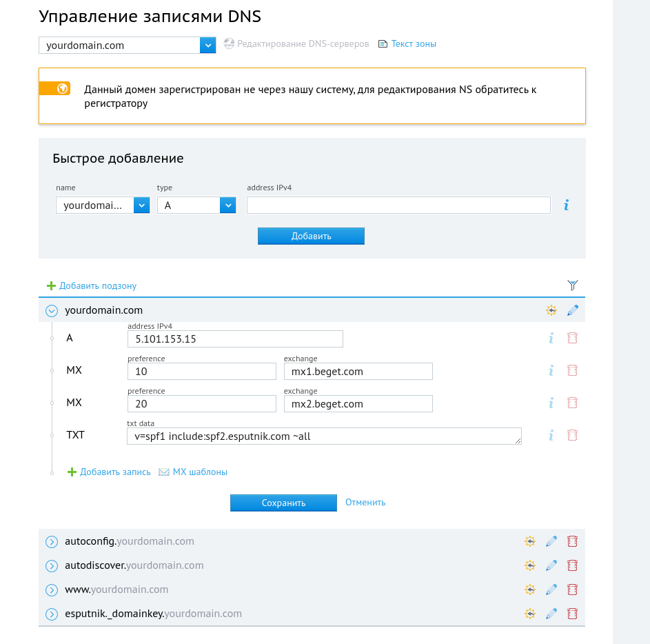650x644 pixels.
Task: Delete the A record with trash icon
Action: [572, 338]
